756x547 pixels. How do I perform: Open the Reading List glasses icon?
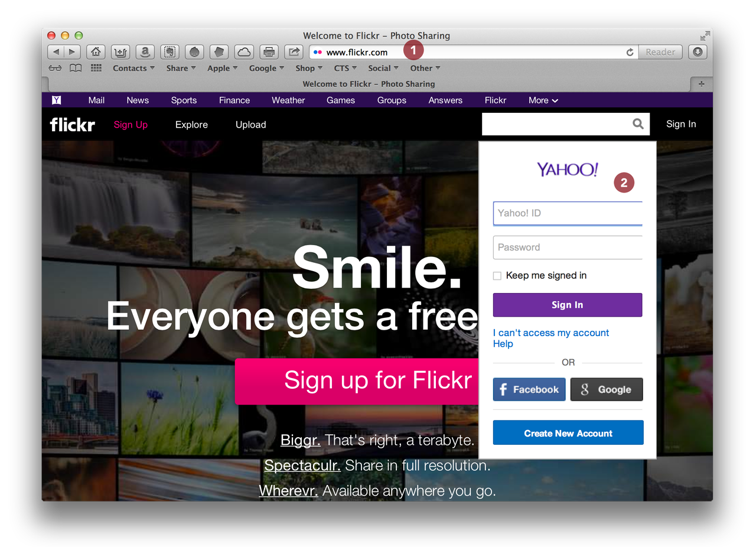[x=55, y=68]
